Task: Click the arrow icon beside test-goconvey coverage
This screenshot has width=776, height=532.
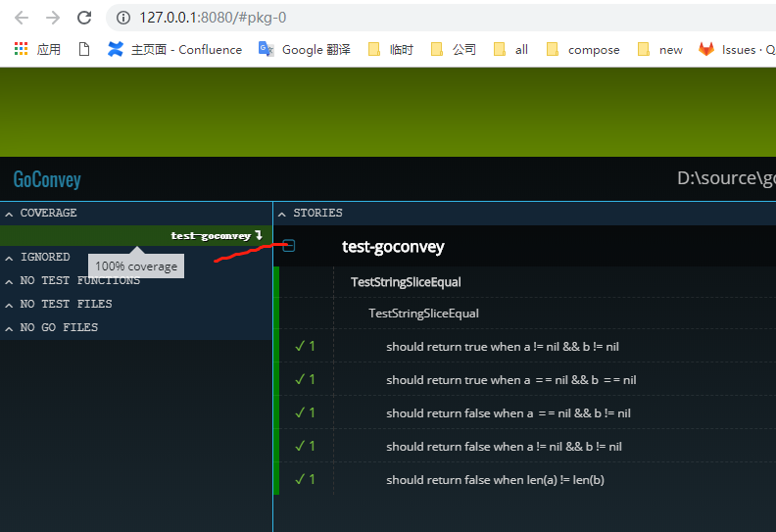Action: tap(259, 235)
